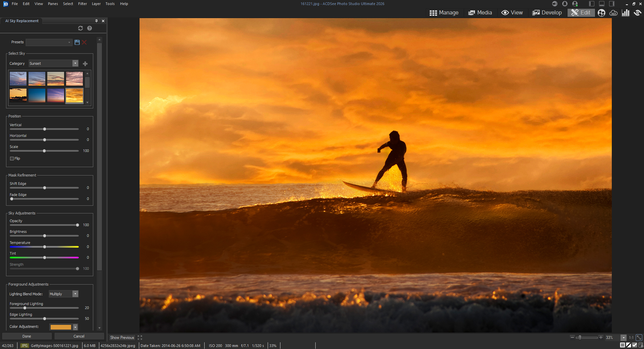Click the red delete preset icon

84,42
